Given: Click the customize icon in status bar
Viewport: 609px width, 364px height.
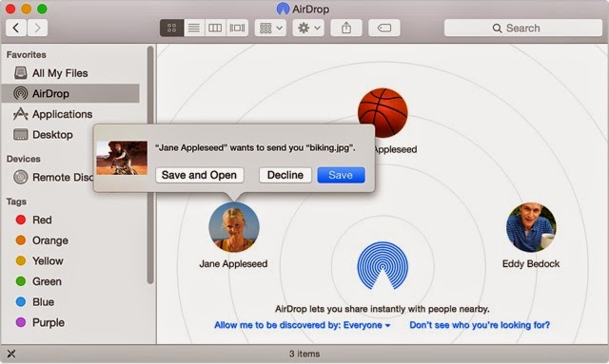Looking at the screenshot, I should (x=11, y=354).
